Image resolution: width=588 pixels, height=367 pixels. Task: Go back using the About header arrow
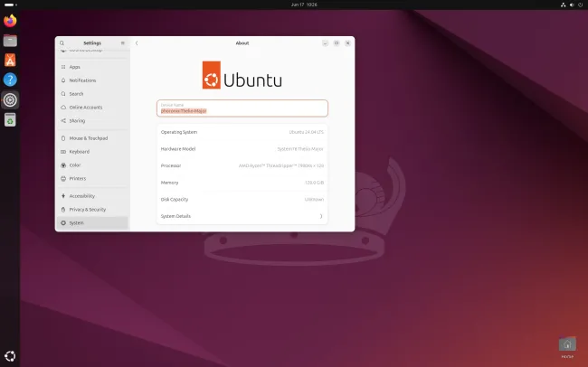coord(137,42)
